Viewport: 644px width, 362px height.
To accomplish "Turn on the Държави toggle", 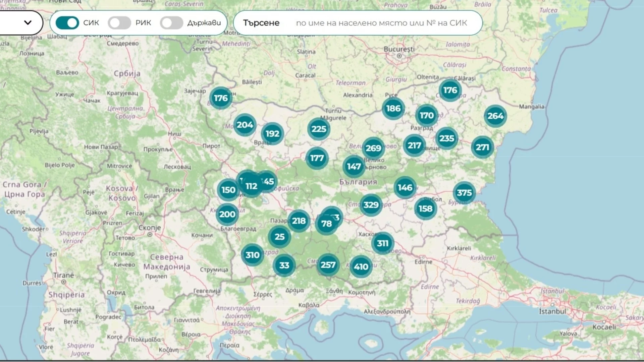I will pos(171,23).
